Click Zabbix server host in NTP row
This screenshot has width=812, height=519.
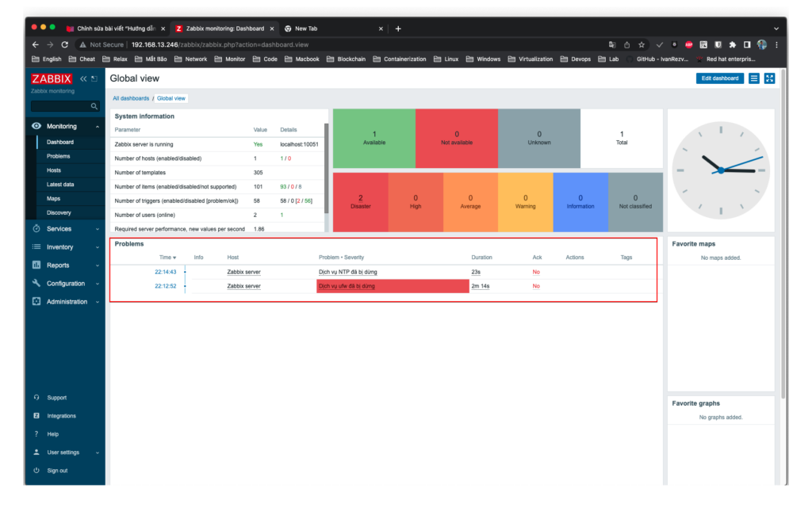[244, 272]
